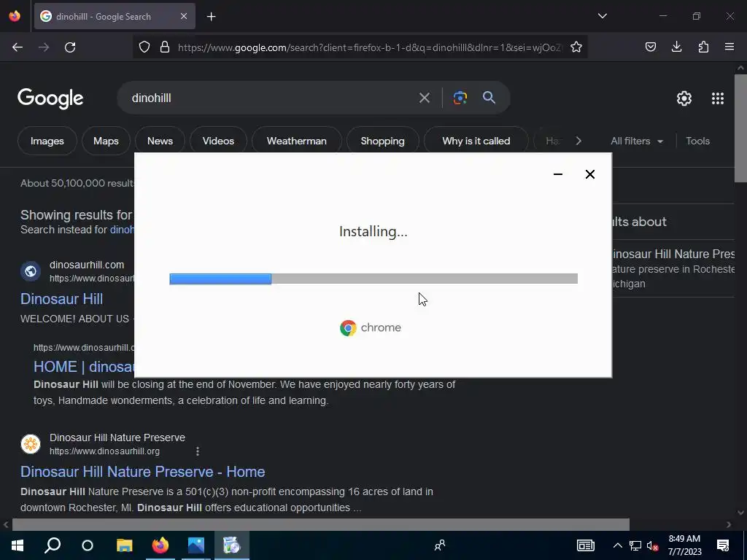Open Windows taskbar search
Viewport: 747px width, 560px height.
coord(53,545)
